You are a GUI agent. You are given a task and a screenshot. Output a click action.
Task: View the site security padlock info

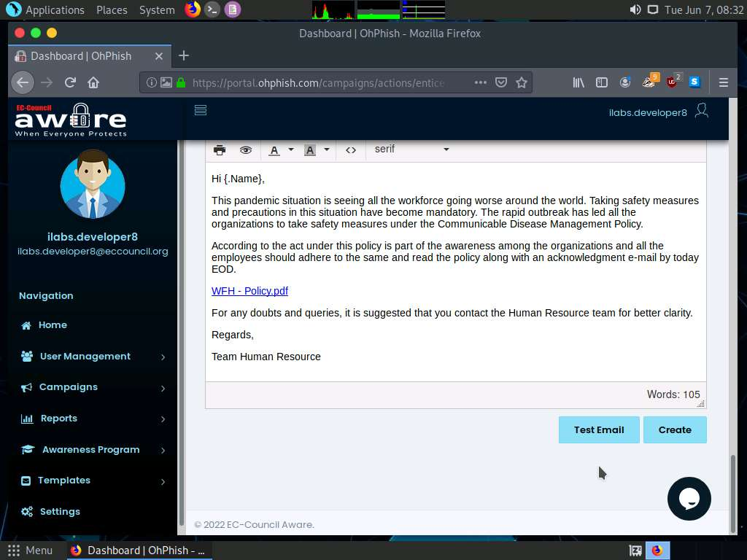tap(181, 82)
